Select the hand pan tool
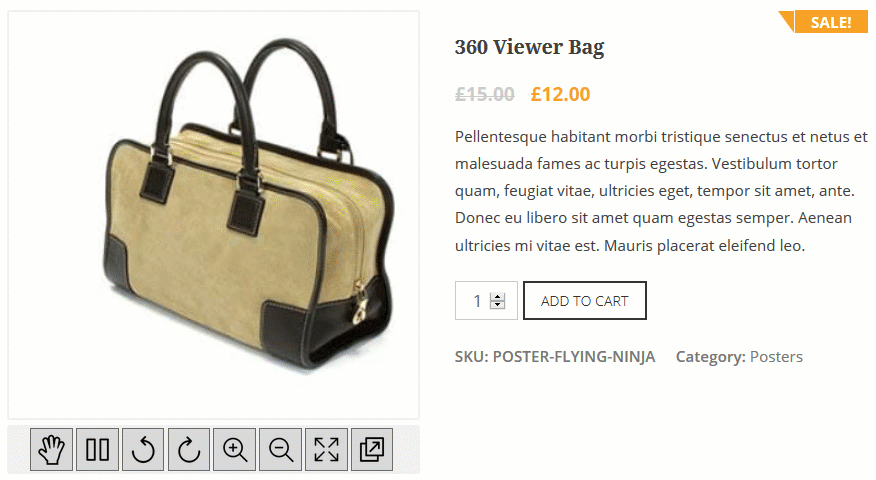 click(51, 449)
